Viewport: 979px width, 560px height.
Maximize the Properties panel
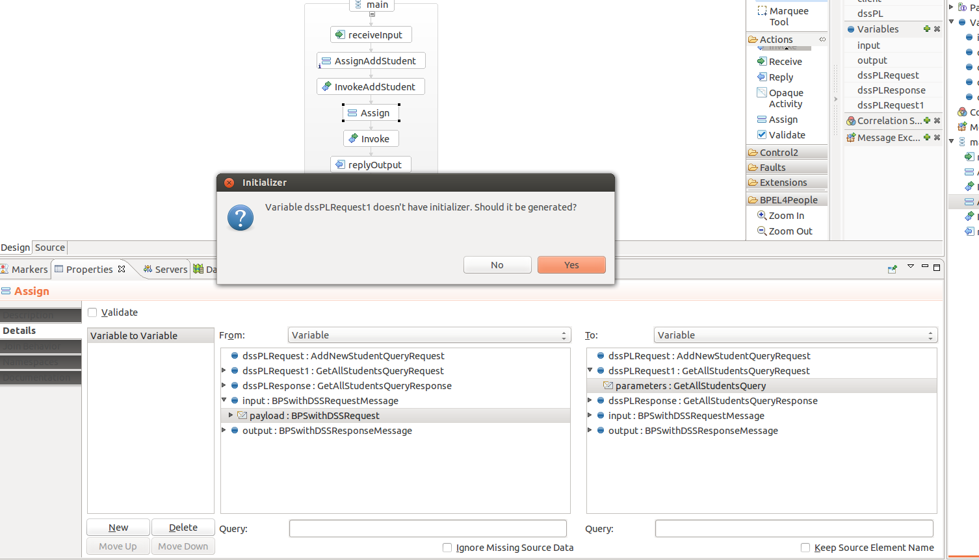click(x=937, y=267)
